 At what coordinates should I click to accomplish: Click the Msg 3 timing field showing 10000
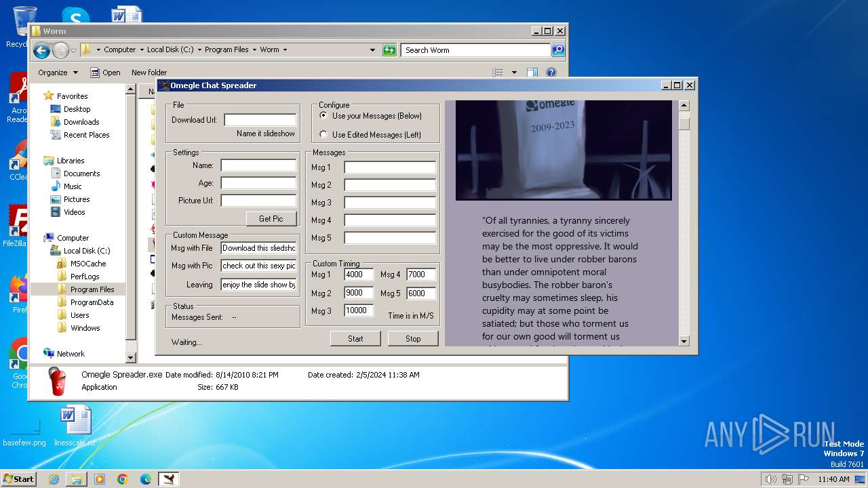[359, 310]
